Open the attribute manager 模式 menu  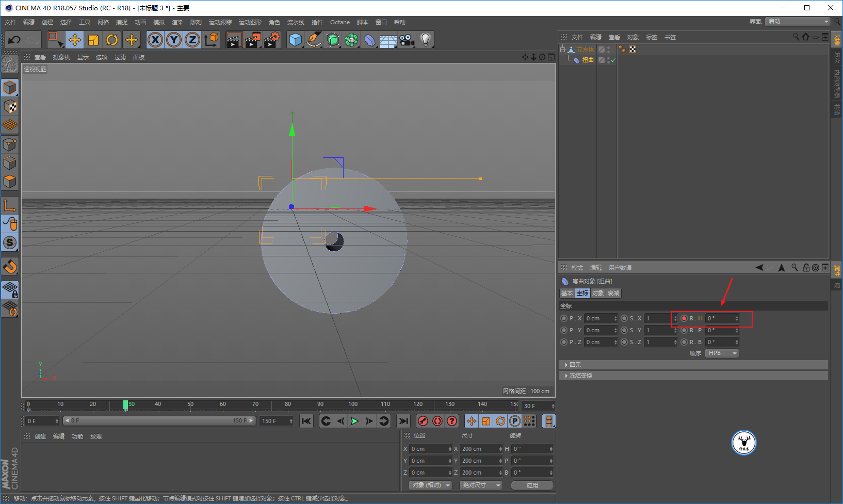pos(577,268)
